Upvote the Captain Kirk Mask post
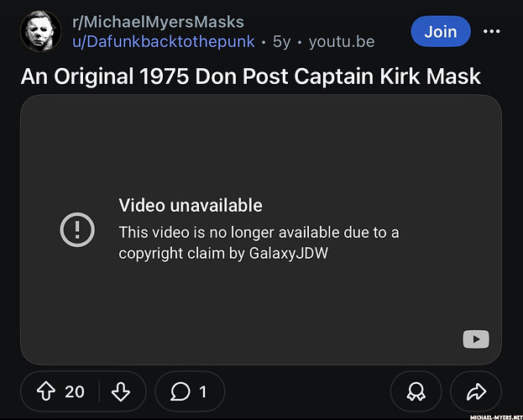 click(46, 391)
